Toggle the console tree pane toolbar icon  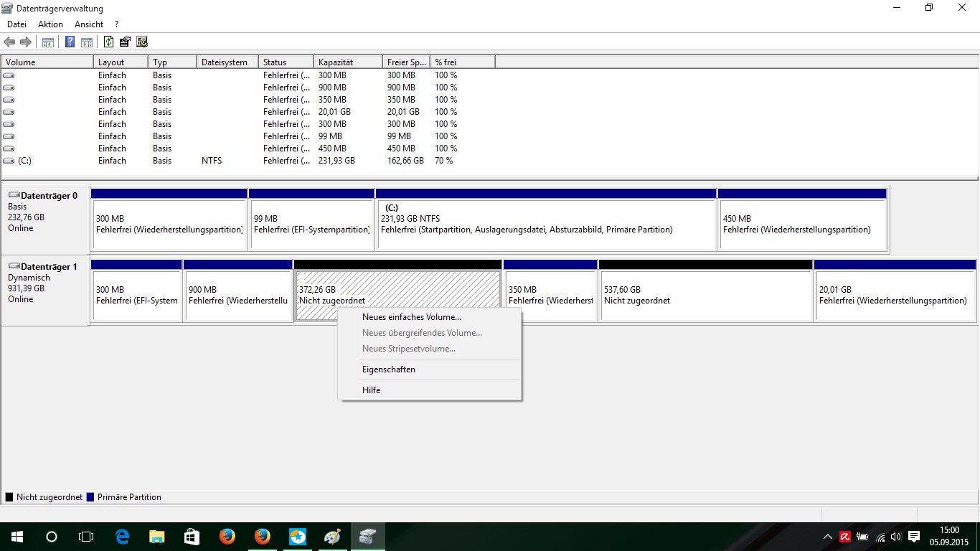48,42
